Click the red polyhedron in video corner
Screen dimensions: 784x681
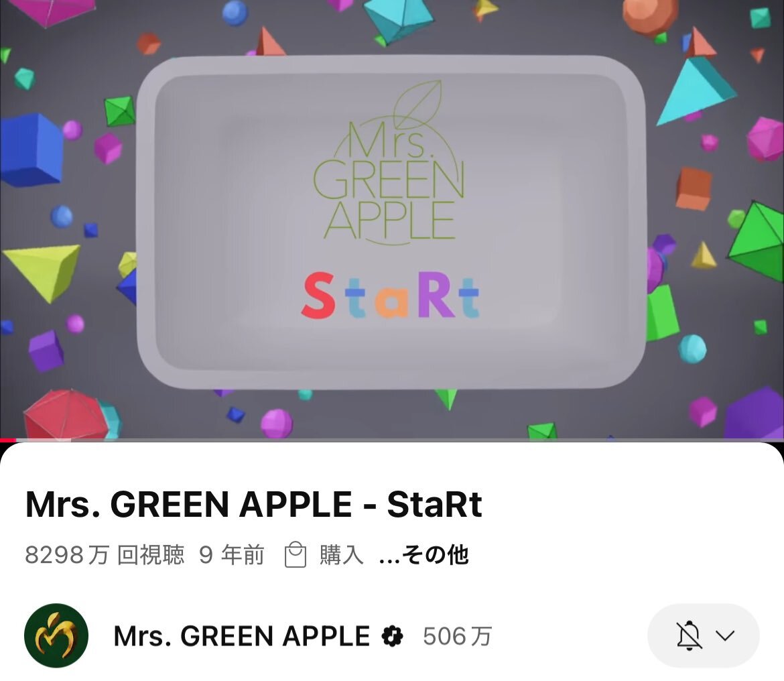[x=66, y=414]
